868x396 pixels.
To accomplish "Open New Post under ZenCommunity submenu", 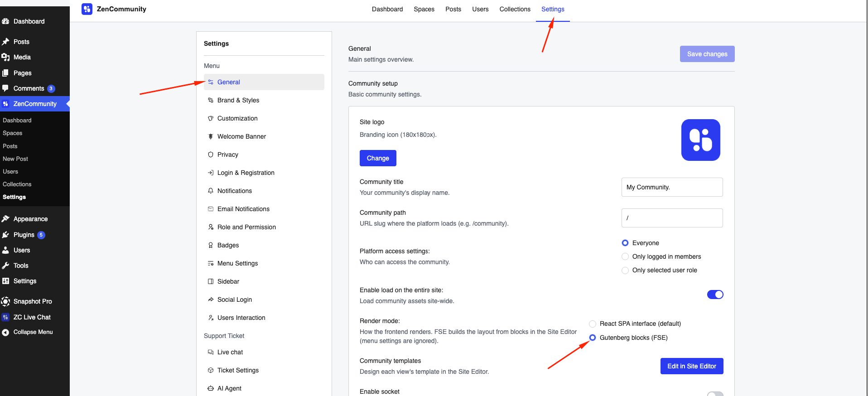I will coord(15,159).
